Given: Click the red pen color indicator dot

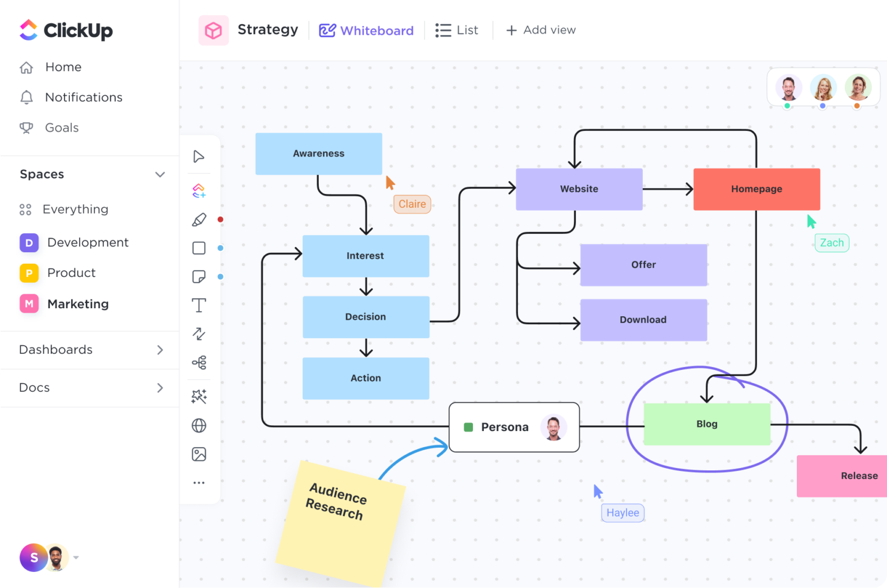Looking at the screenshot, I should coord(220,219).
